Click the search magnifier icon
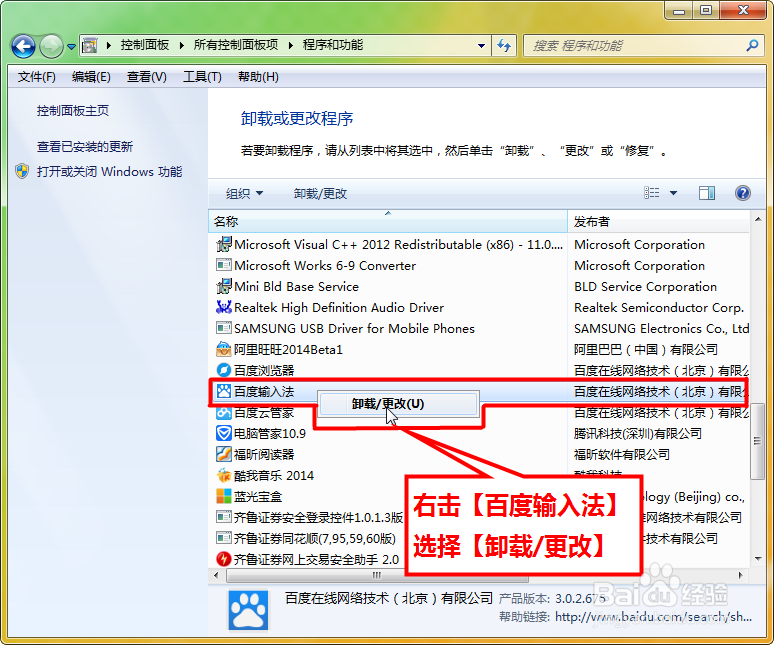The image size is (774, 645). tap(752, 46)
